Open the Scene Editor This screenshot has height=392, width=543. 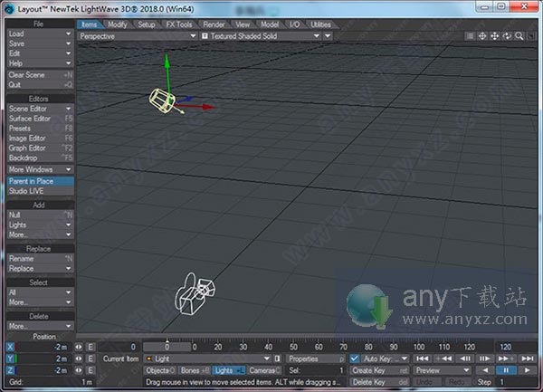40,109
